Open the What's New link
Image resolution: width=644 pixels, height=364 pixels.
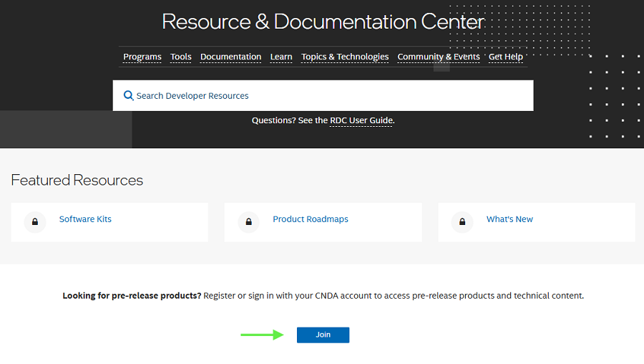point(509,219)
